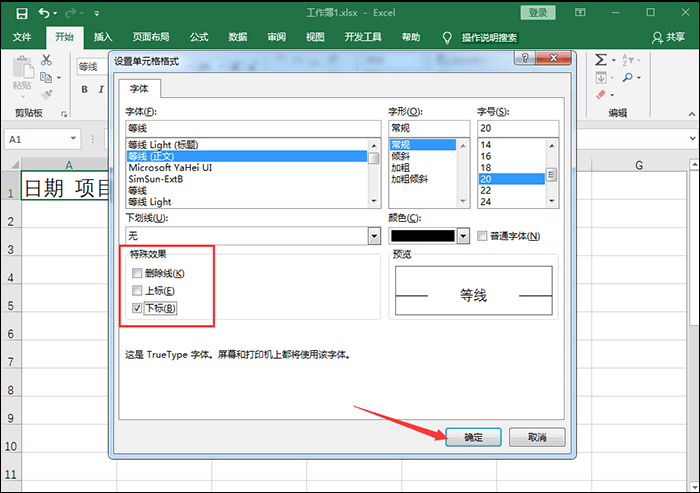Click the 字形 style input field
Viewport: 700px width, 493px height.
(x=429, y=129)
